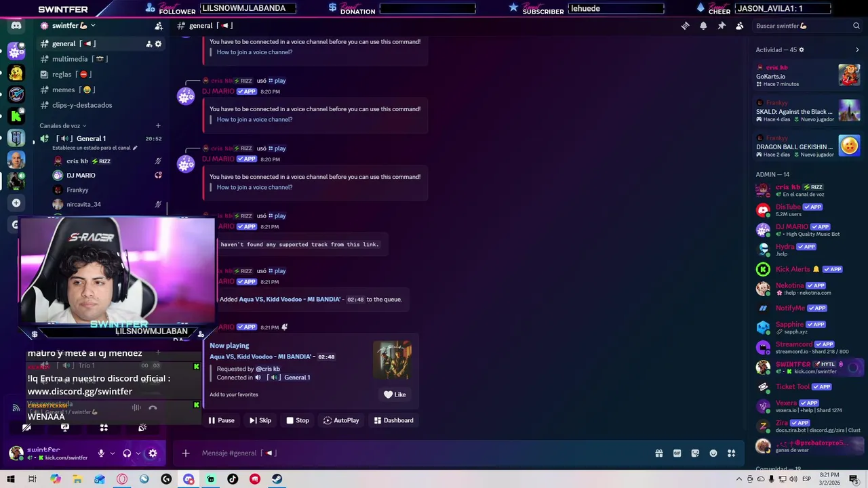Open Threads icon in channel header
Image resolution: width=868 pixels, height=488 pixels.
(x=686, y=26)
